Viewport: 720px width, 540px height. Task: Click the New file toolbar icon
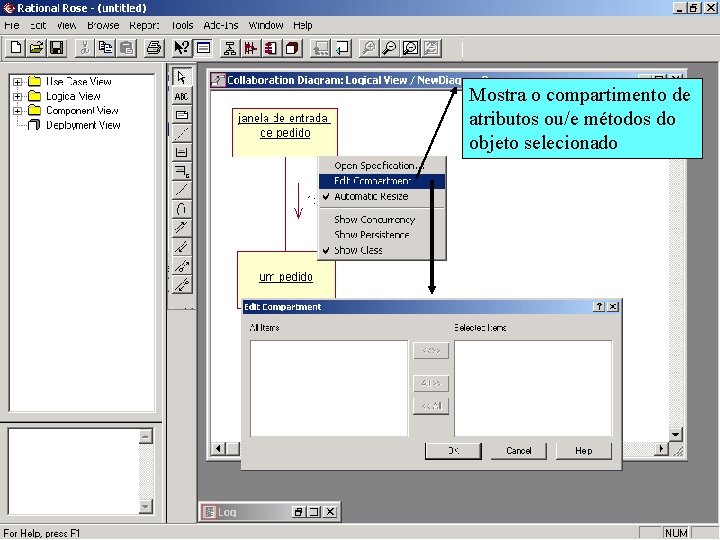16,48
